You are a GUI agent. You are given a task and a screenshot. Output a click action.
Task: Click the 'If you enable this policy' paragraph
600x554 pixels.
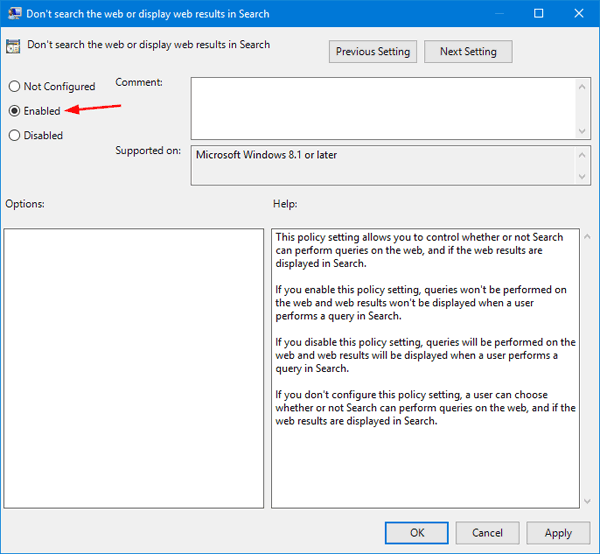421,303
